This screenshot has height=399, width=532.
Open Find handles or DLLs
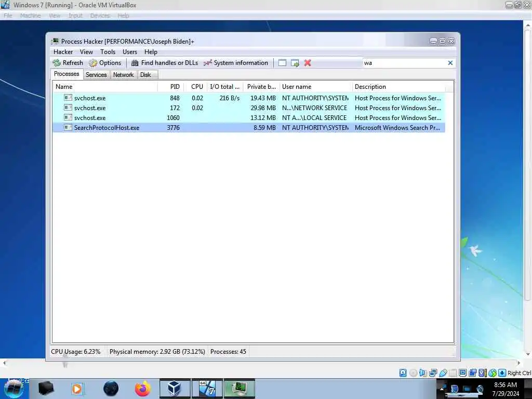165,63
